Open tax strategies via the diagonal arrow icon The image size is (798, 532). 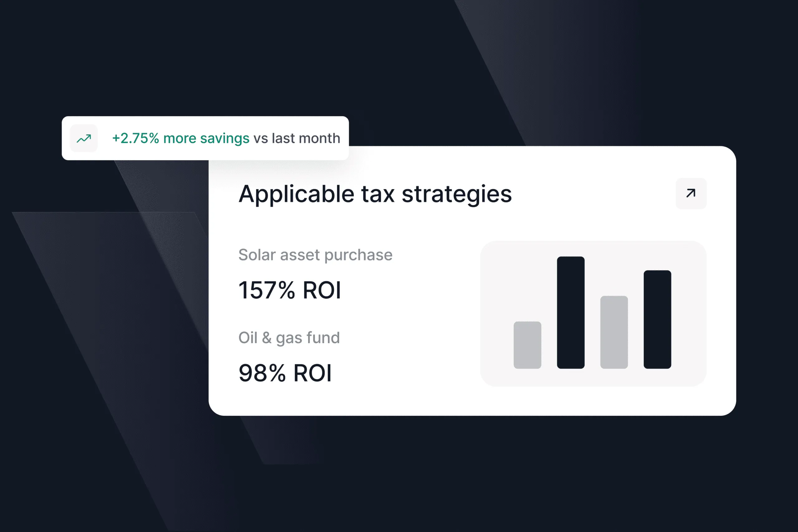pyautogui.click(x=691, y=194)
